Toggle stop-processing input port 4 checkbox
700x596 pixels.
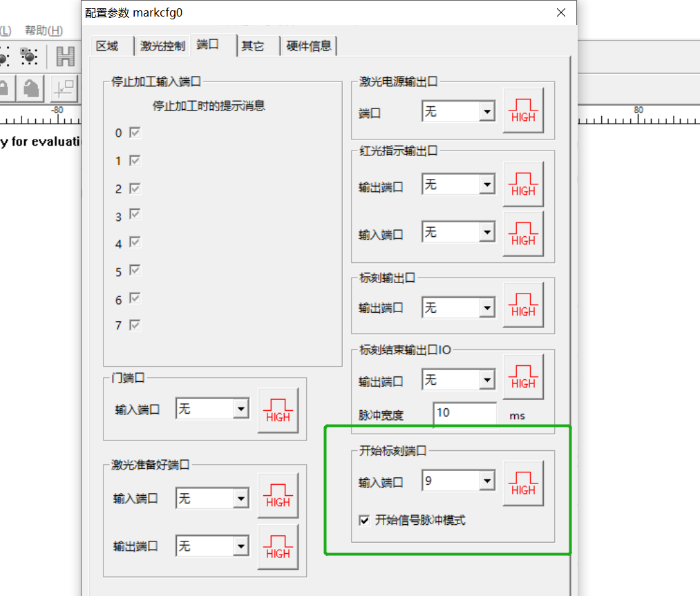click(x=135, y=242)
